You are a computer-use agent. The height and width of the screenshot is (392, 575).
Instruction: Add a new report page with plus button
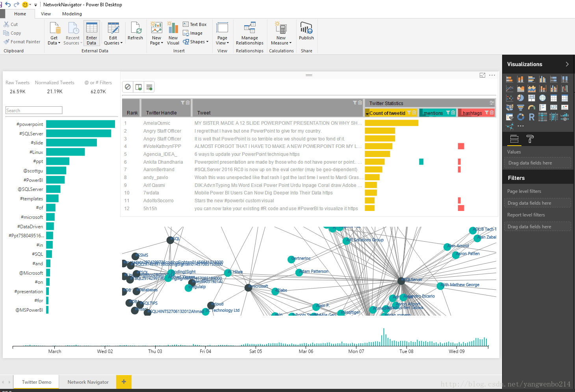point(124,382)
